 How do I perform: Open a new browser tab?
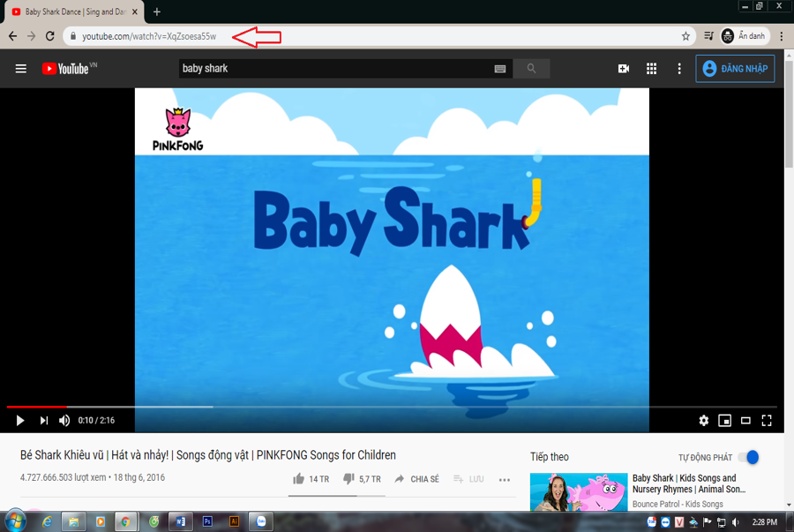coord(157,11)
